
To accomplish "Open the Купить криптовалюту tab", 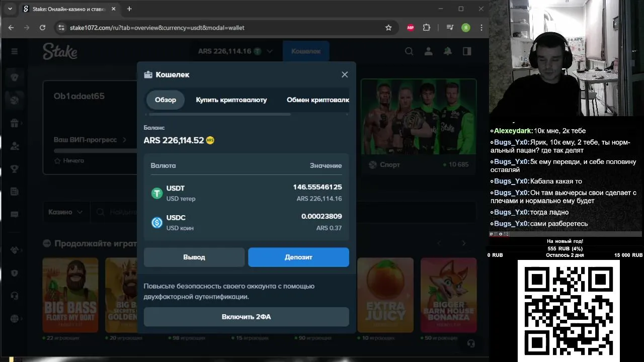I will 231,100.
